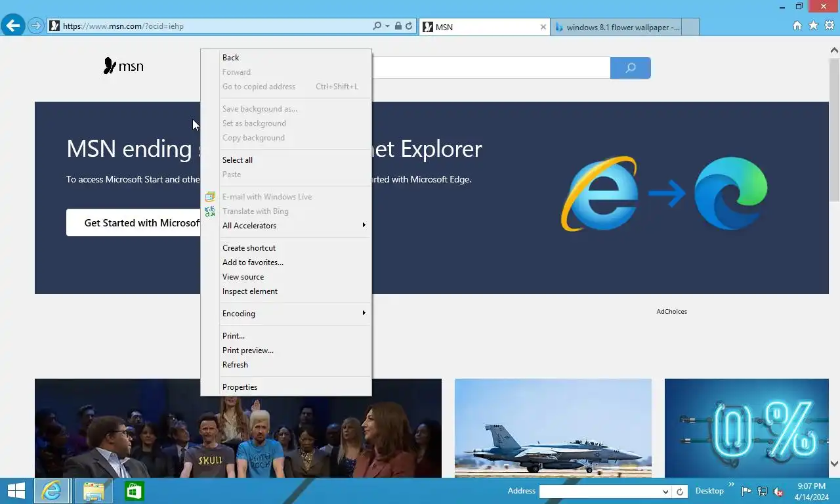840x504 pixels.
Task: Click the vertical scrollbar thumb
Action: [835, 129]
